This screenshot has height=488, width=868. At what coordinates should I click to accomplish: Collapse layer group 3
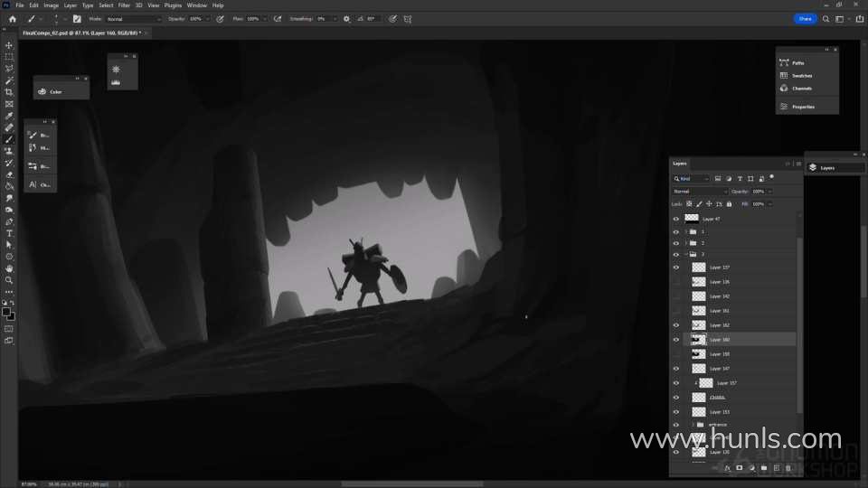click(686, 255)
